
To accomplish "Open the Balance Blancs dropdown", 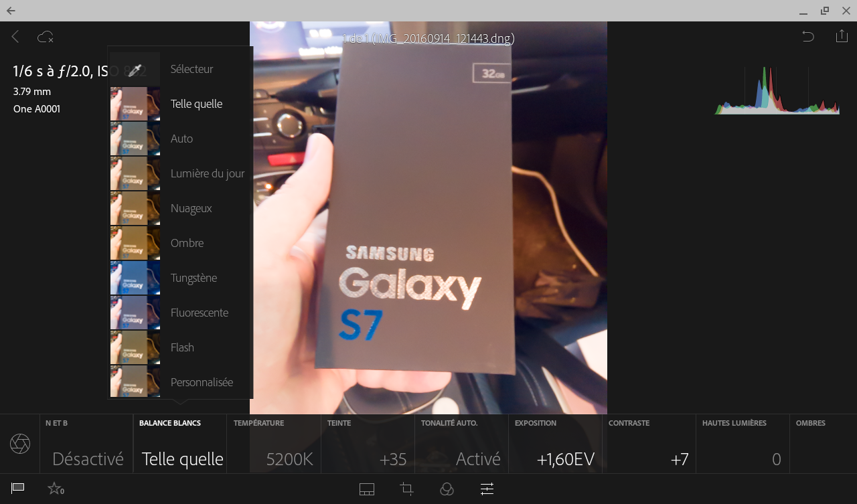I will click(180, 444).
